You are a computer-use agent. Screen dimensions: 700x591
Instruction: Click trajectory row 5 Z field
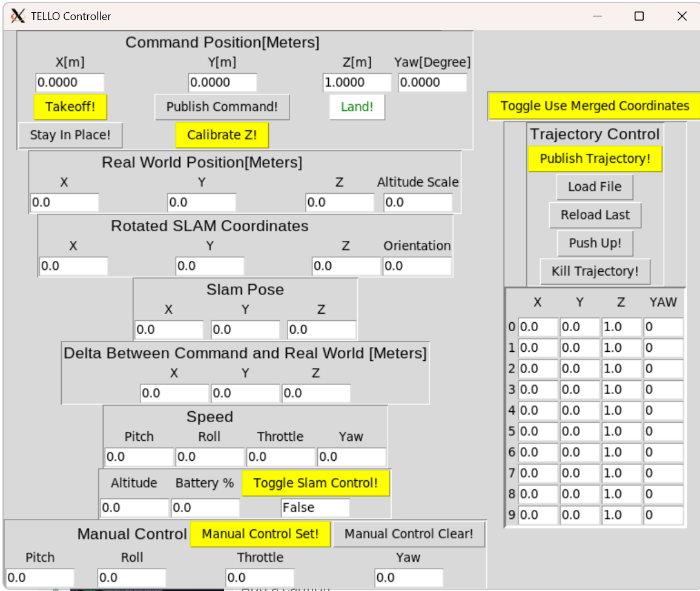tap(621, 431)
